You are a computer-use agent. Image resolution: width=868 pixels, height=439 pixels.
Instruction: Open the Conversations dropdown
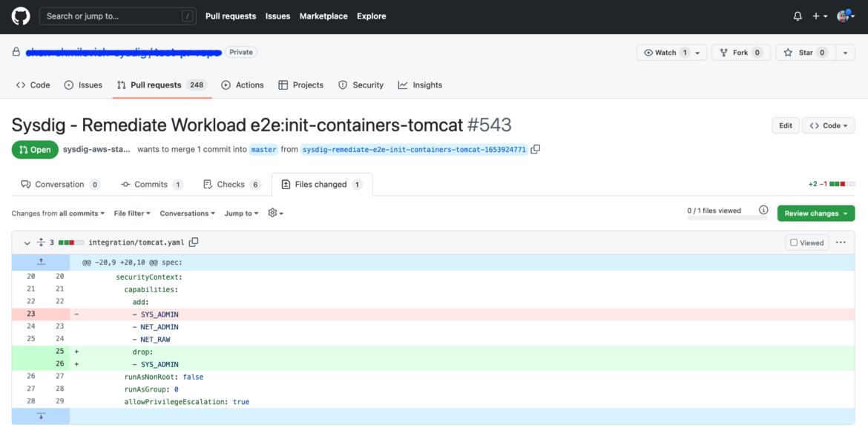pyautogui.click(x=188, y=213)
